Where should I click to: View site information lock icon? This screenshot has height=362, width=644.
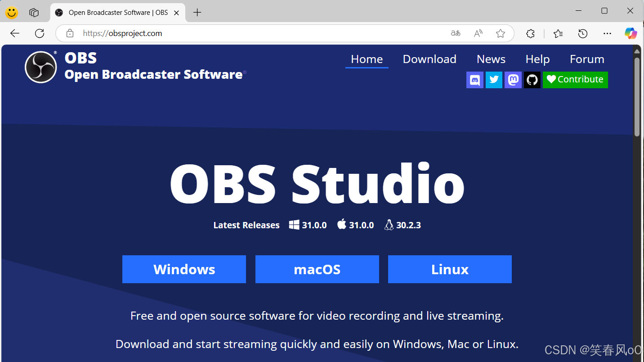click(x=69, y=33)
